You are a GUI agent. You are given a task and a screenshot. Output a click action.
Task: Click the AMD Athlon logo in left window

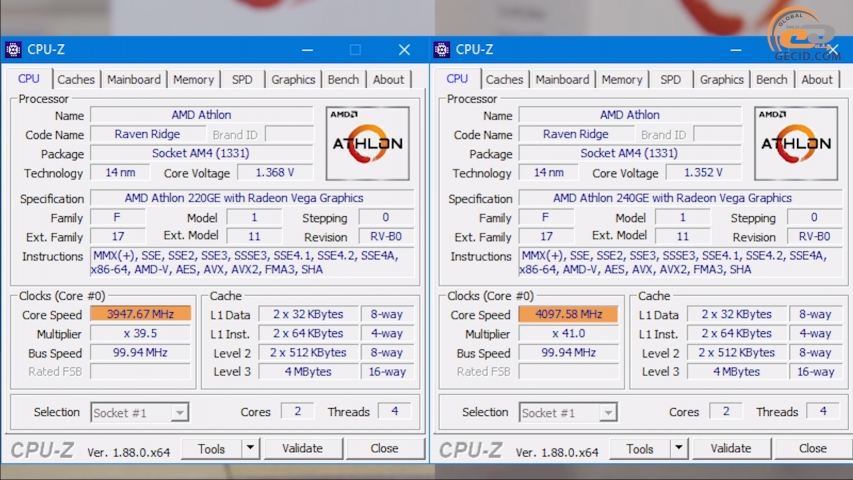pos(368,144)
